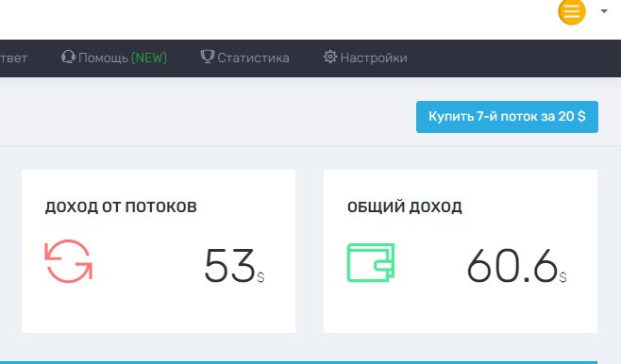Click the green (NEW) label in the menu
The width and height of the screenshot is (621, 364).
click(149, 58)
